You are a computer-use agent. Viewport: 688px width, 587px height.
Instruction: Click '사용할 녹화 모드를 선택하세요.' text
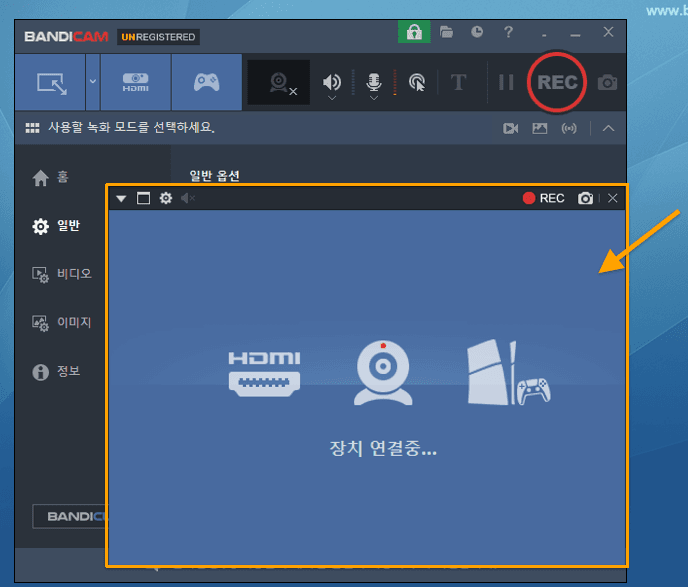click(131, 128)
